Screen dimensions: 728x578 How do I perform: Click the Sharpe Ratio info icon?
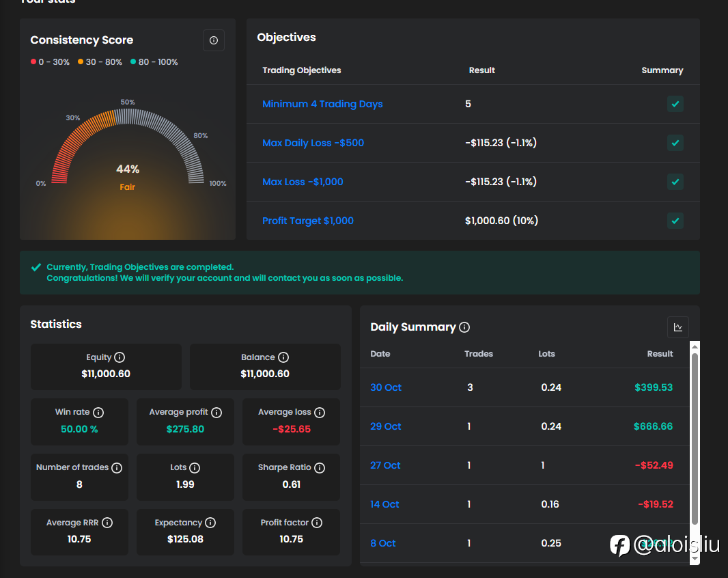click(320, 468)
